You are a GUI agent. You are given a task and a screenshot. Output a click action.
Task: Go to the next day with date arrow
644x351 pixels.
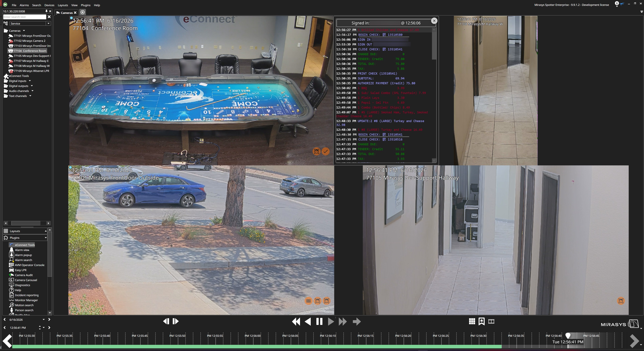(x=49, y=320)
